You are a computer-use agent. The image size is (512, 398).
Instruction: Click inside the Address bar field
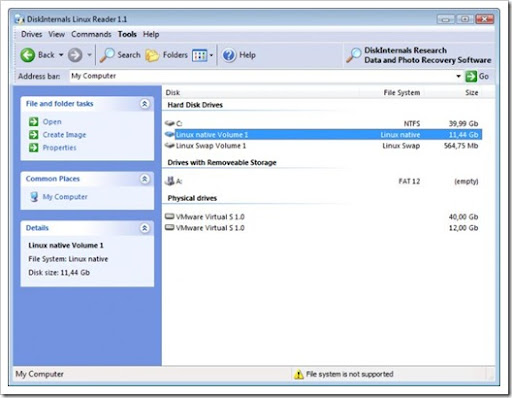(262, 76)
